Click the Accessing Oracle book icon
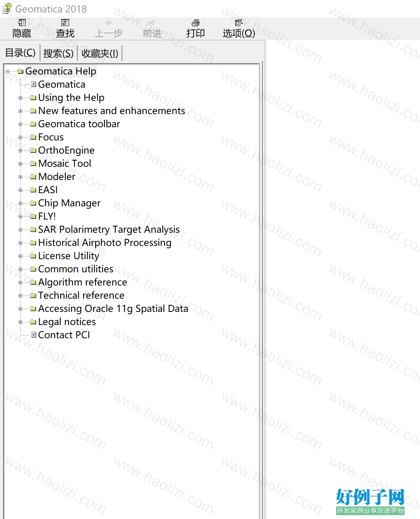The height and width of the screenshot is (519, 420). coord(33,309)
